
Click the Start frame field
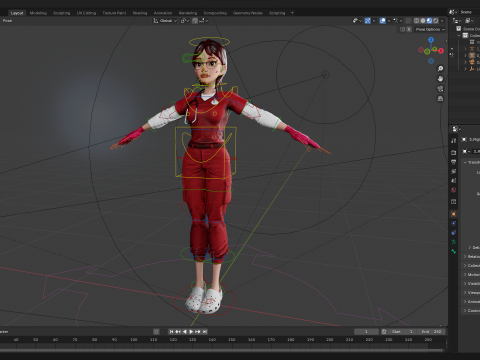click(x=402, y=332)
